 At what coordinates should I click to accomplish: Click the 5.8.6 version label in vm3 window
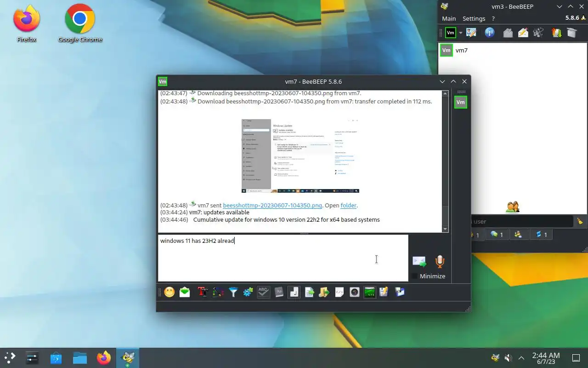click(x=572, y=18)
